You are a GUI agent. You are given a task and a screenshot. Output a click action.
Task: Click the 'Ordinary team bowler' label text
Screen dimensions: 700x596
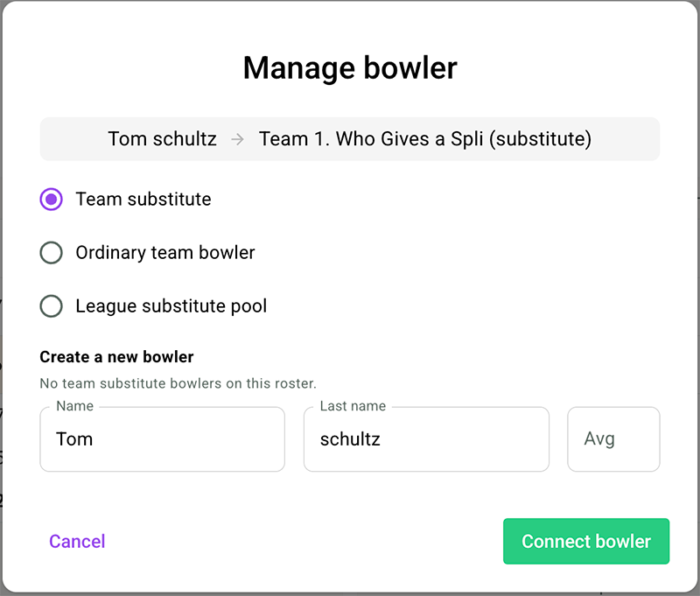click(165, 253)
